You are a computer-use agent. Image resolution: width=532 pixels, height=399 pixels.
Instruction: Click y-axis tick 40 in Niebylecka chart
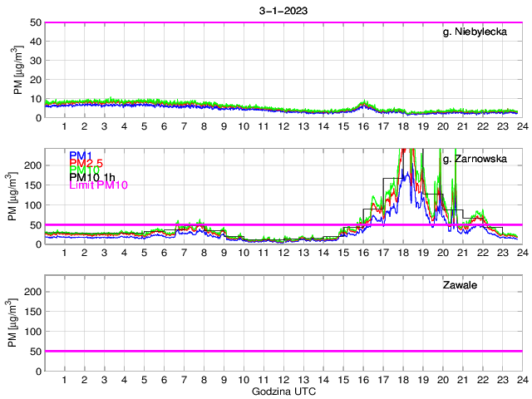[36, 42]
